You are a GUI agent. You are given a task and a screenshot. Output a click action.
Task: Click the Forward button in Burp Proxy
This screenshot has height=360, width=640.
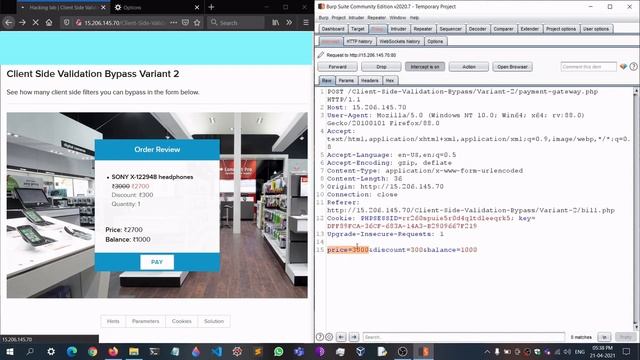point(338,67)
